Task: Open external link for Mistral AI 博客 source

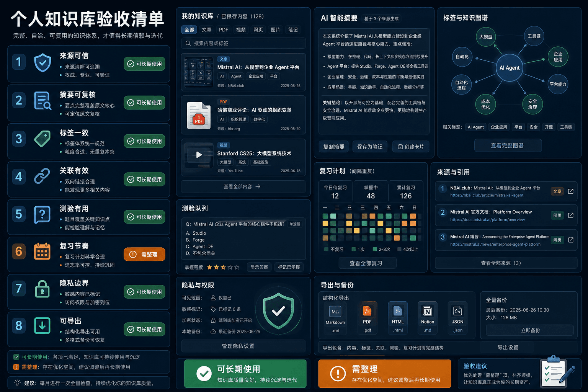Action: (571, 240)
